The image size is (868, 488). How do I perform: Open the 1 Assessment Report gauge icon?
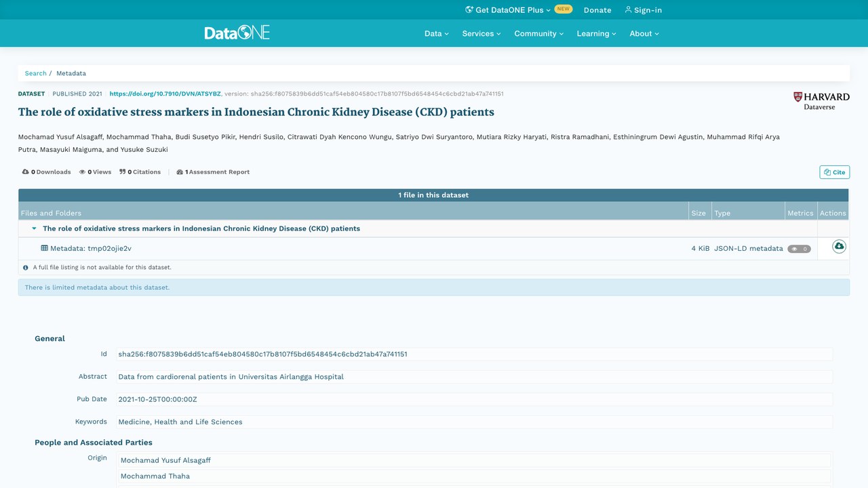pos(180,172)
